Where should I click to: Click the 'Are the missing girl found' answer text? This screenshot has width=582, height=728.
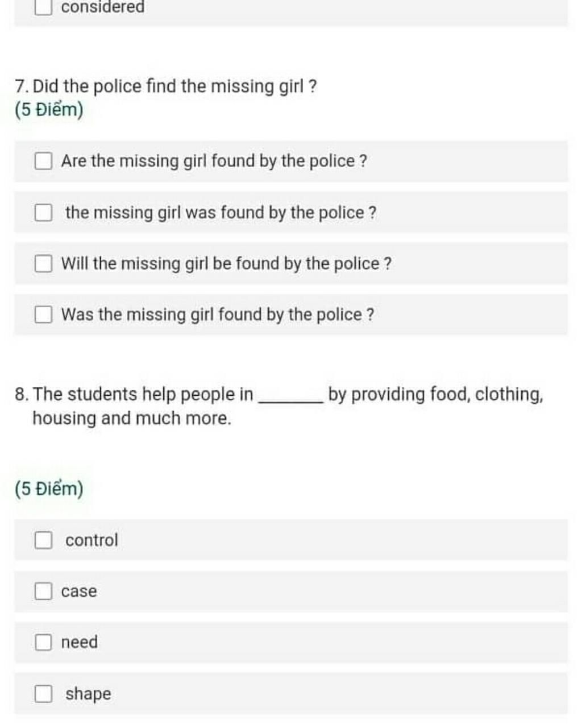[x=214, y=161]
